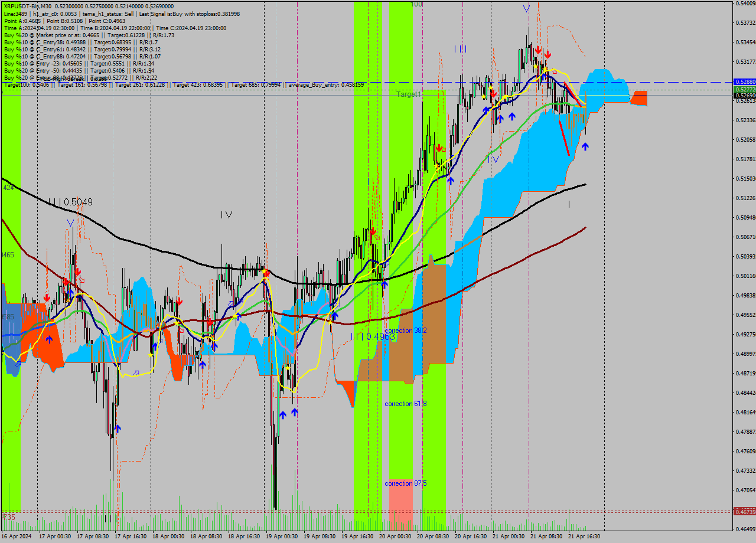The width and height of the screenshot is (756, 543).
Task: Click the 17 Apr 16:30 time label
Action: [x=131, y=537]
